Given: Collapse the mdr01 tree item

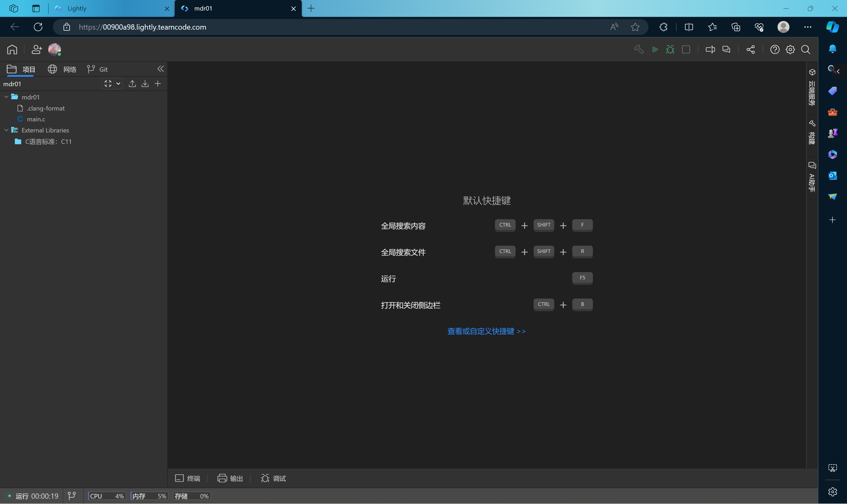Looking at the screenshot, I should [6, 97].
